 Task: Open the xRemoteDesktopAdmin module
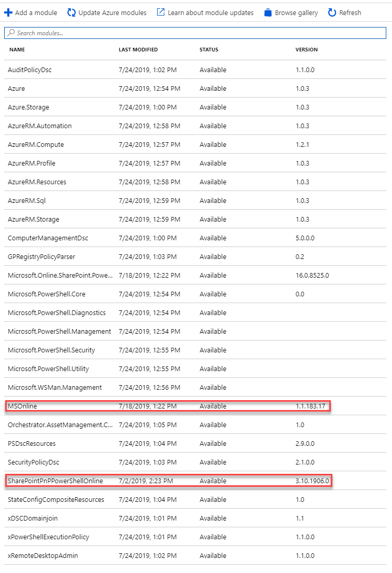pyautogui.click(x=195, y=555)
